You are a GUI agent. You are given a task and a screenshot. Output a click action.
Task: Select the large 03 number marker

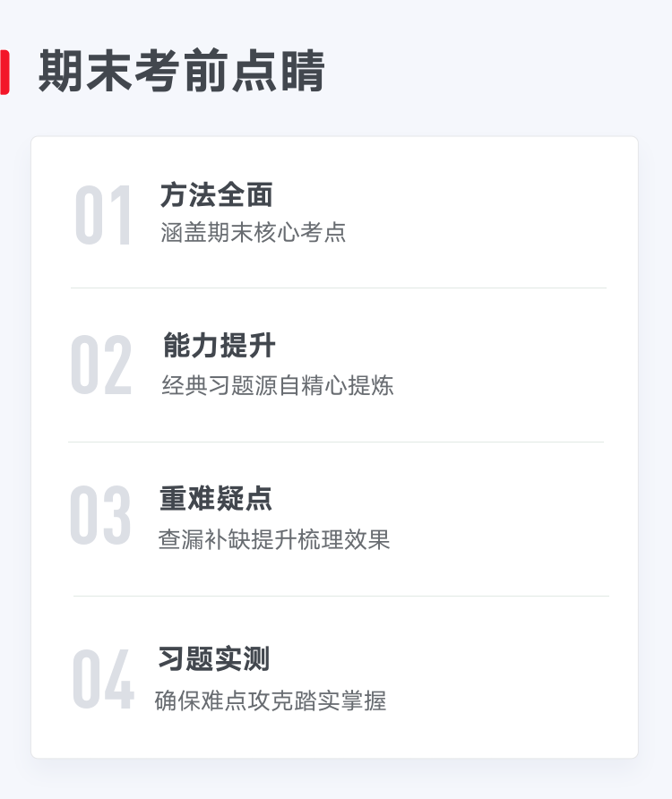[100, 515]
